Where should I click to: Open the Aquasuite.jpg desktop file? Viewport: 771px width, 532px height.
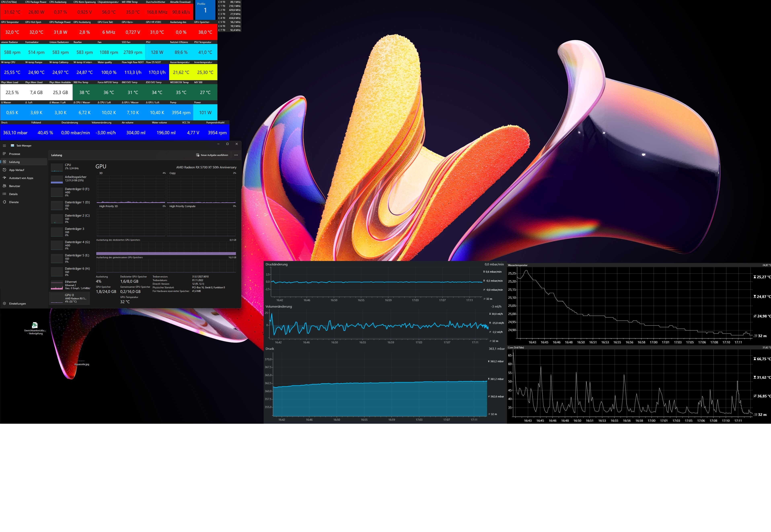82,361
